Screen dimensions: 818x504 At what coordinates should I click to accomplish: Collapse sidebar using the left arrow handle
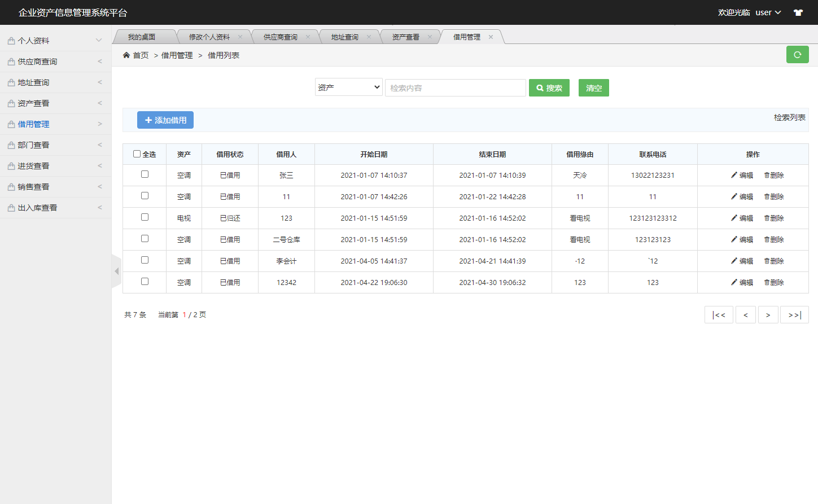pos(116,271)
